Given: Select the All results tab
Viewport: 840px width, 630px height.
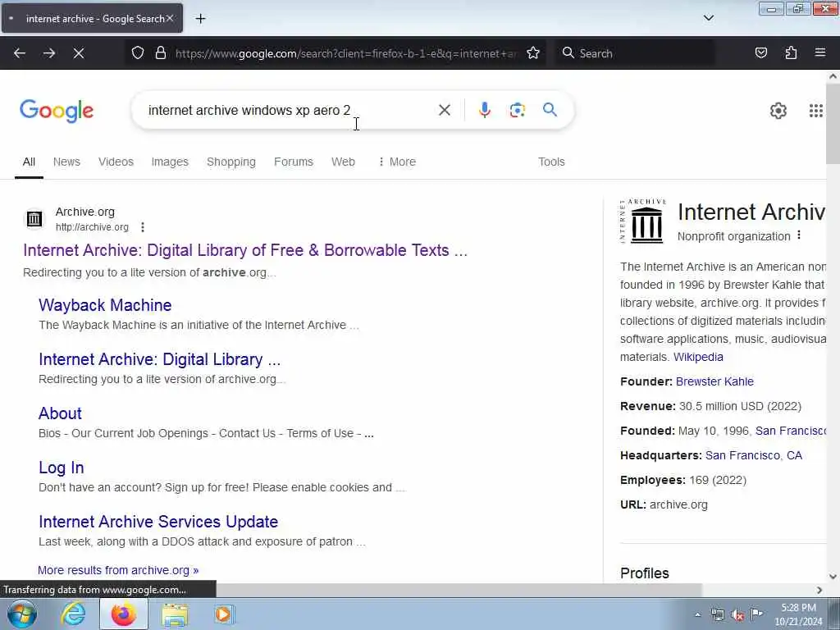Looking at the screenshot, I should (x=29, y=162).
